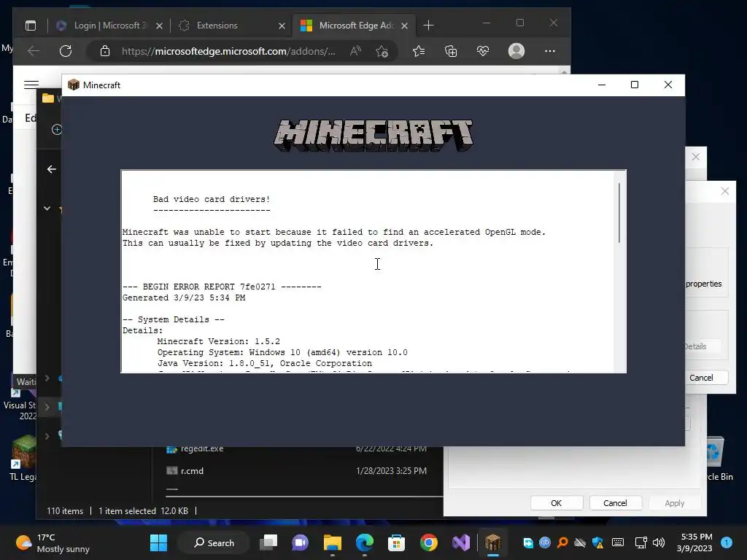
Task: View site info lock icon in Edge
Action: click(x=105, y=51)
